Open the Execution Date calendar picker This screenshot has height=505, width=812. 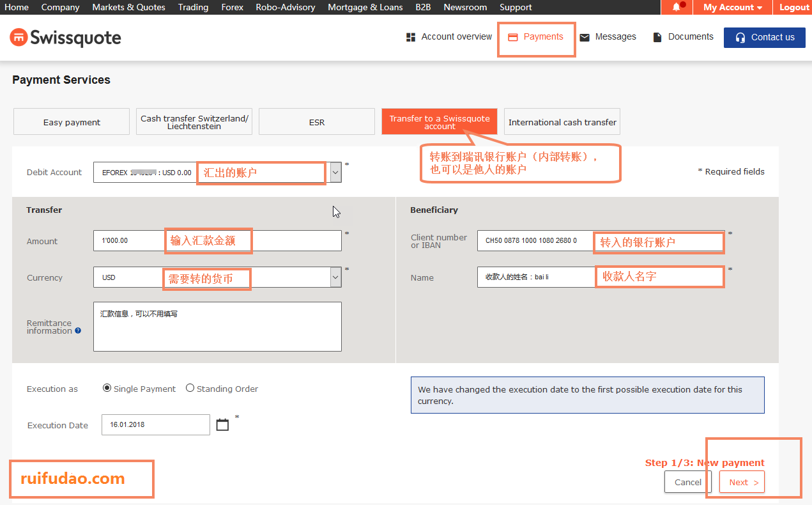pos(222,424)
